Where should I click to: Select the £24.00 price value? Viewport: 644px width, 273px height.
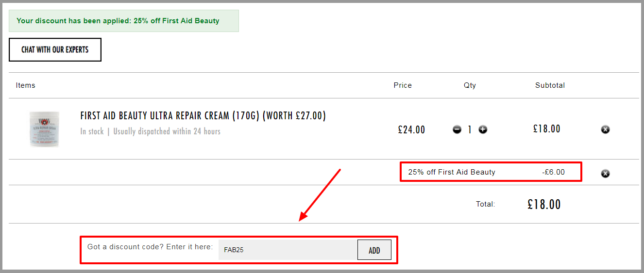[x=411, y=130]
